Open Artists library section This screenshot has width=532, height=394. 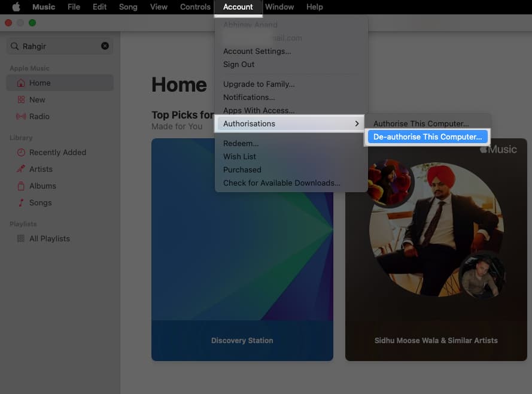tap(60, 169)
